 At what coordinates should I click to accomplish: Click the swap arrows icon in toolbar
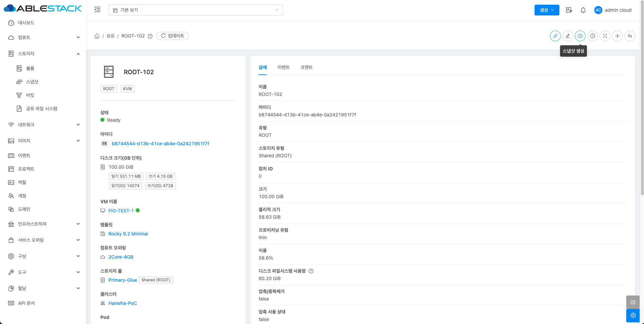pyautogui.click(x=630, y=36)
